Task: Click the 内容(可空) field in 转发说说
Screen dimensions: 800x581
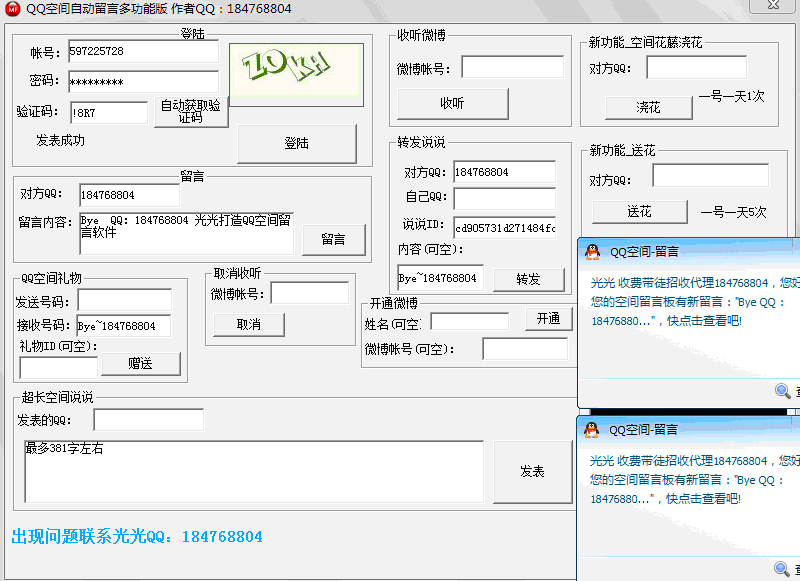Action: click(x=440, y=277)
